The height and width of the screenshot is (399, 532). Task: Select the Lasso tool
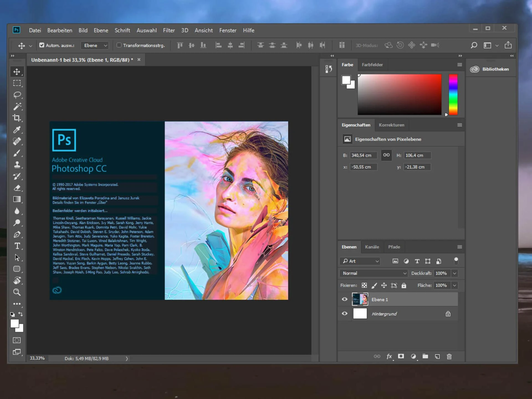(17, 95)
